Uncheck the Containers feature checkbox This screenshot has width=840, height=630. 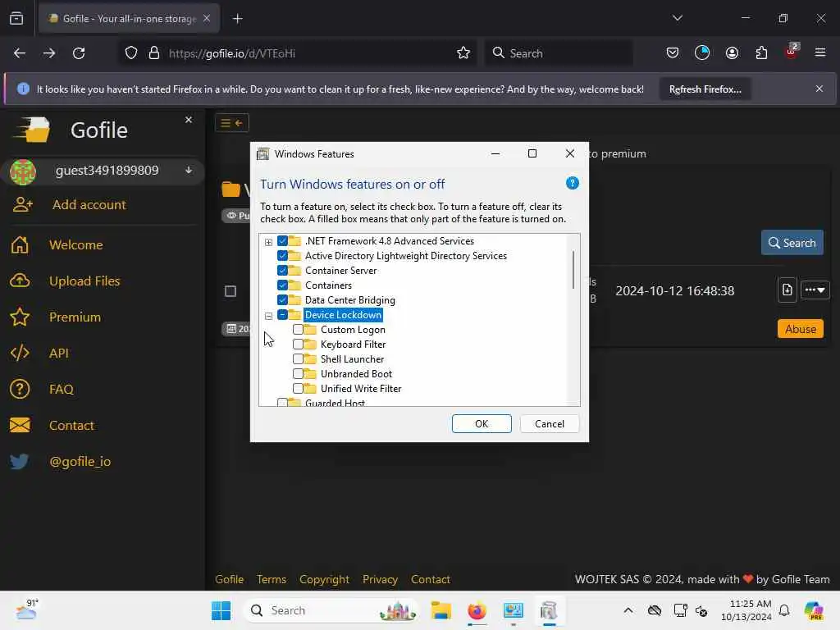282,285
